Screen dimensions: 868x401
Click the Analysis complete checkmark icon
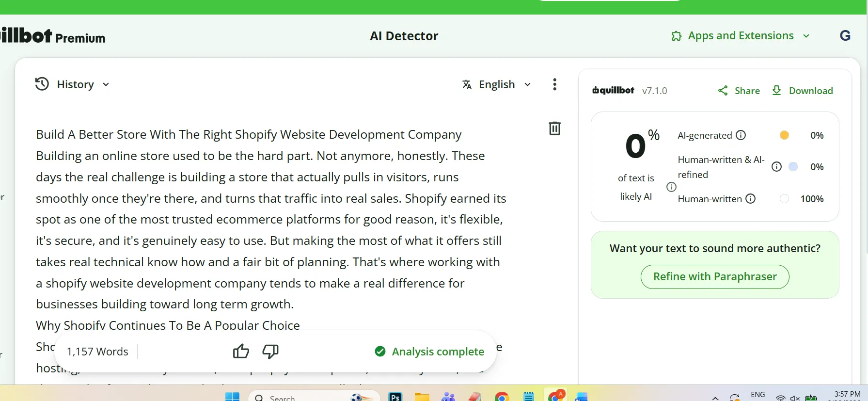pos(380,351)
